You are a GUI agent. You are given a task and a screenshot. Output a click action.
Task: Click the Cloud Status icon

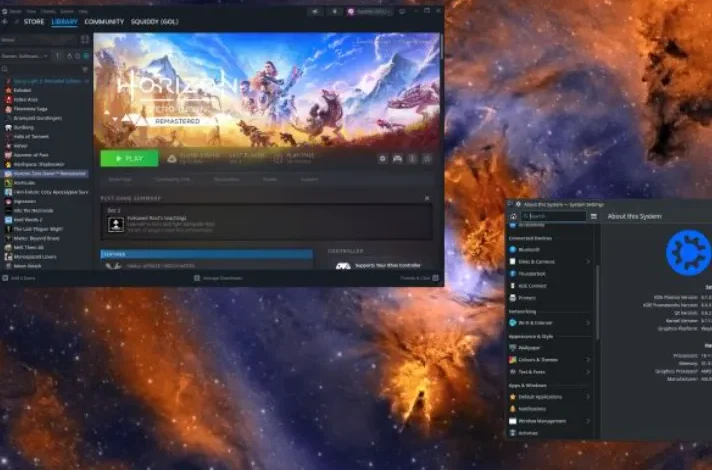(172, 158)
